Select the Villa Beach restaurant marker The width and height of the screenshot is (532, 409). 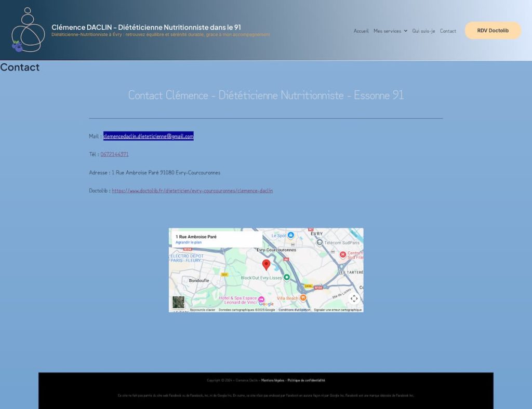303,298
